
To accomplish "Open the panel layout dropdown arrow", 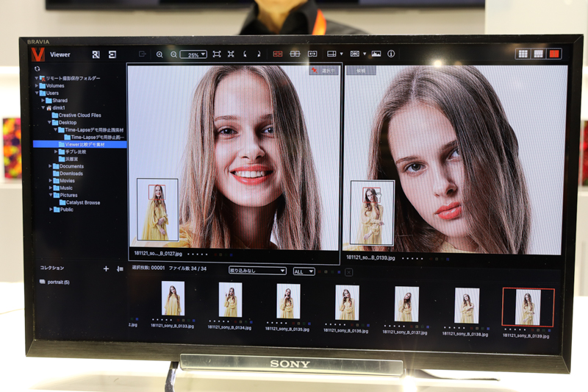I will (341, 54).
